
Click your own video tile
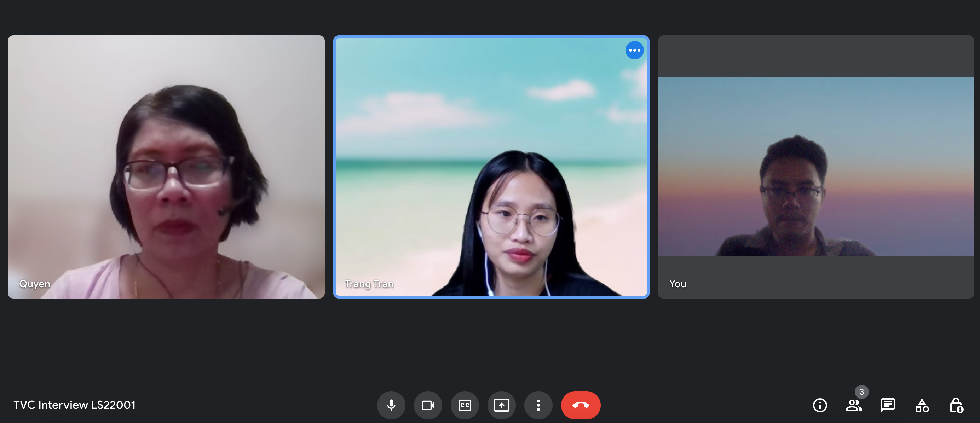[x=815, y=167]
